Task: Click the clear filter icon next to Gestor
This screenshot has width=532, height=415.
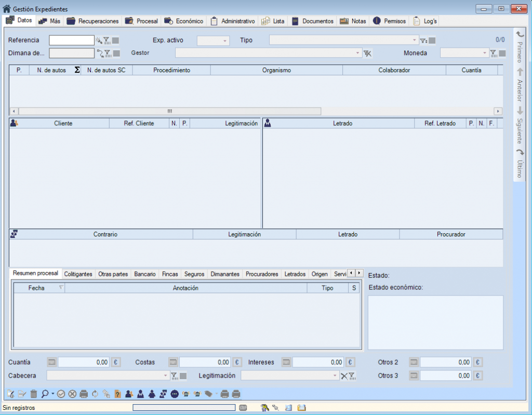Action: click(x=368, y=53)
